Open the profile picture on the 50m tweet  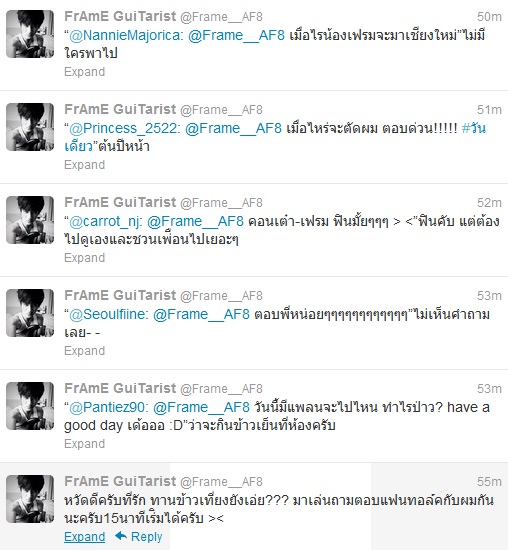point(30,34)
